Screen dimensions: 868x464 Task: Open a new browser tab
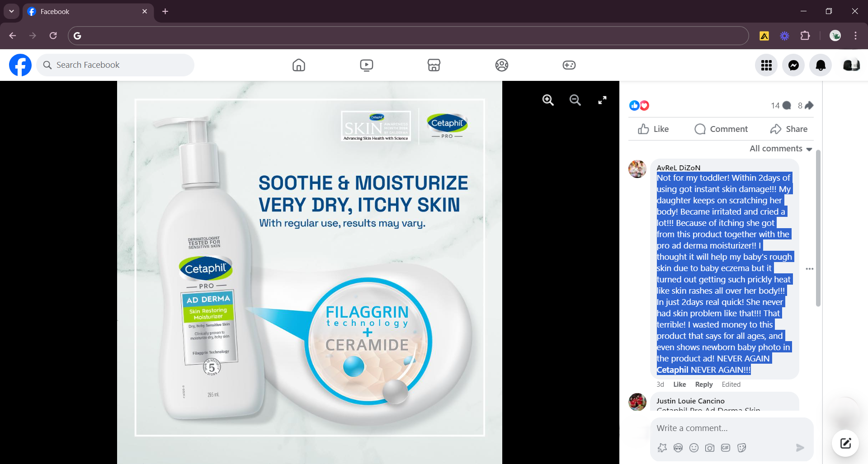[165, 11]
